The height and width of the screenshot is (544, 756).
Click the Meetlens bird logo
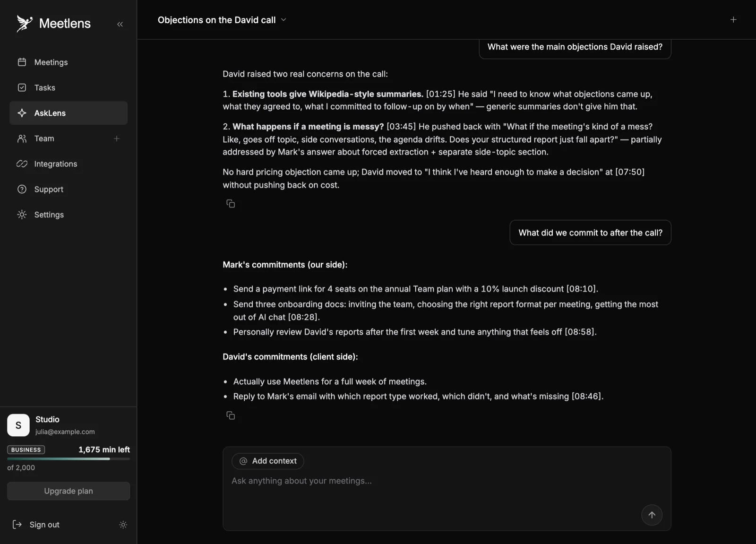point(25,23)
